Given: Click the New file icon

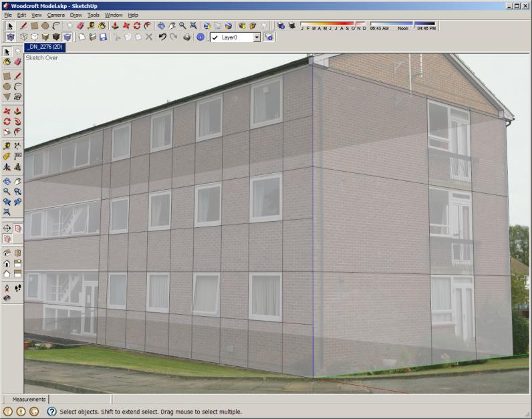Looking at the screenshot, I should coord(82,37).
